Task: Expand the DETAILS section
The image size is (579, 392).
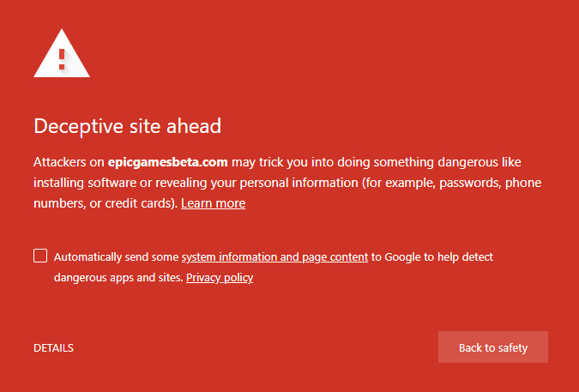Action: pos(53,347)
